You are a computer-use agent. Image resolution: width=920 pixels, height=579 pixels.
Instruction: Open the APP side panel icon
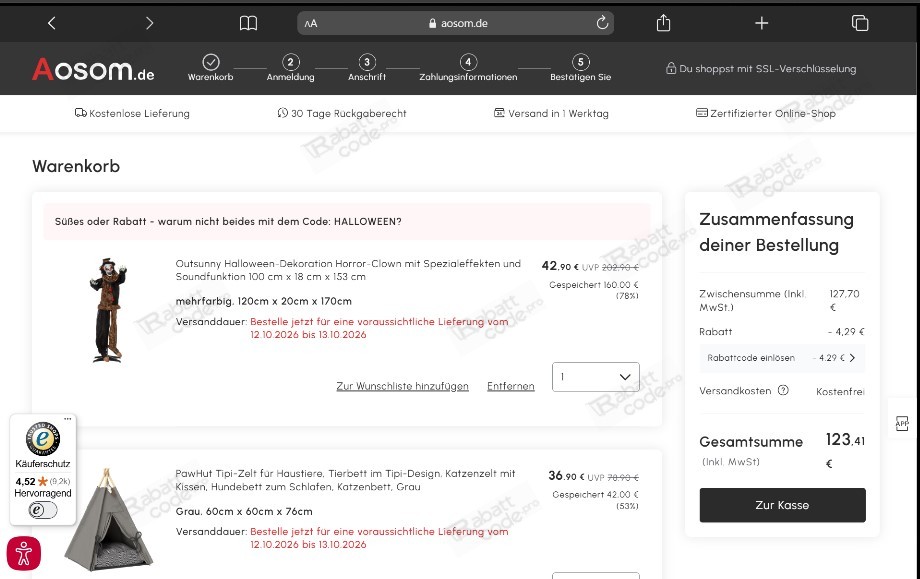coord(902,423)
